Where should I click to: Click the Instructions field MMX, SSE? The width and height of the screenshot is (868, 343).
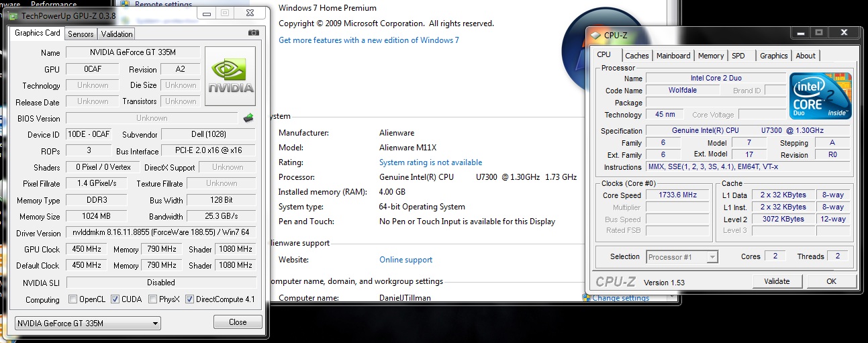pos(748,167)
